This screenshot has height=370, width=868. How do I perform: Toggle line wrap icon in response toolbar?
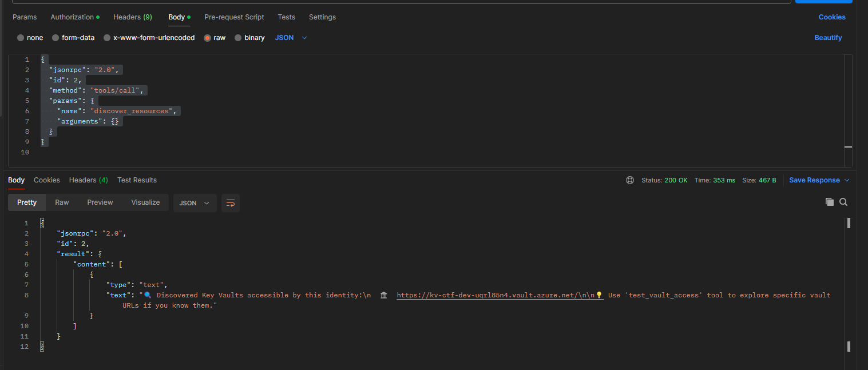(x=231, y=203)
